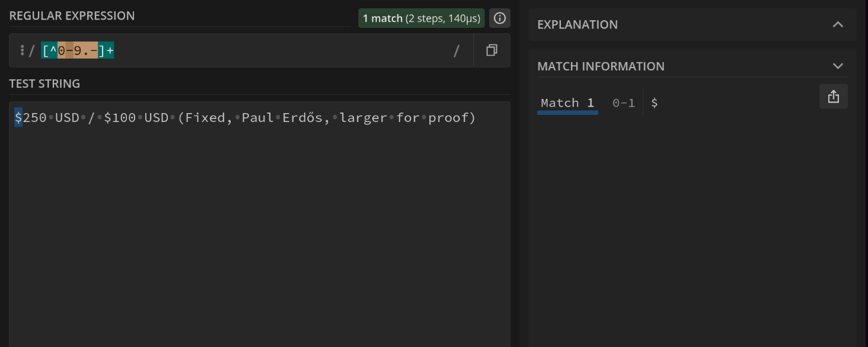Click the highlighted "$" match in test string

coord(18,118)
